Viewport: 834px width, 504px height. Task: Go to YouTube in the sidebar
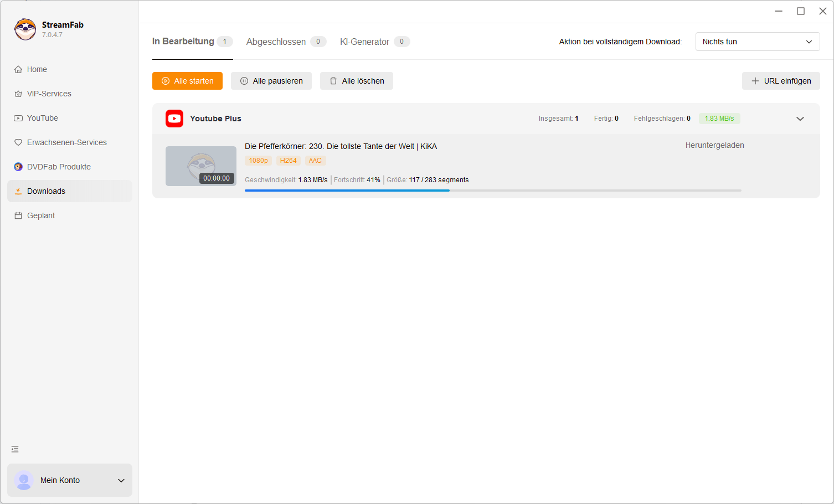(x=70, y=118)
